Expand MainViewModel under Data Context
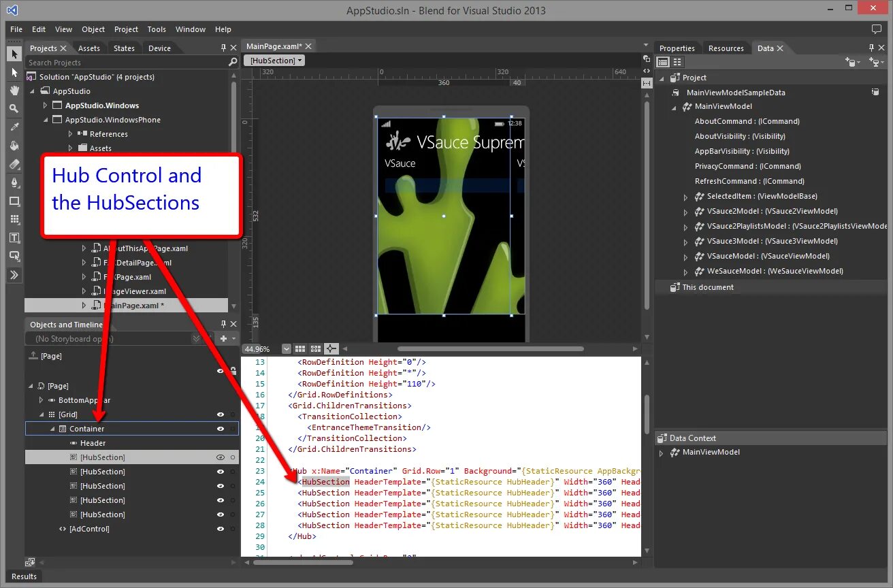893x588 pixels. pos(661,452)
